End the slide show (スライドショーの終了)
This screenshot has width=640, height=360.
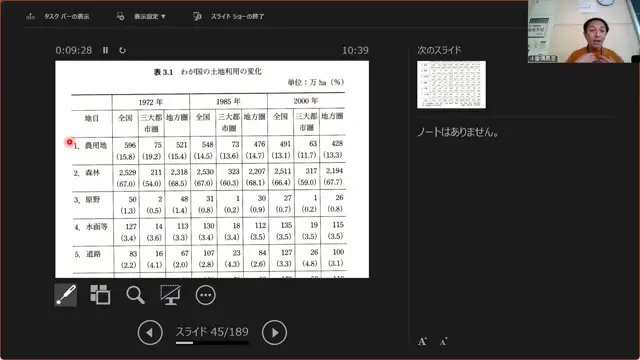tap(237, 16)
